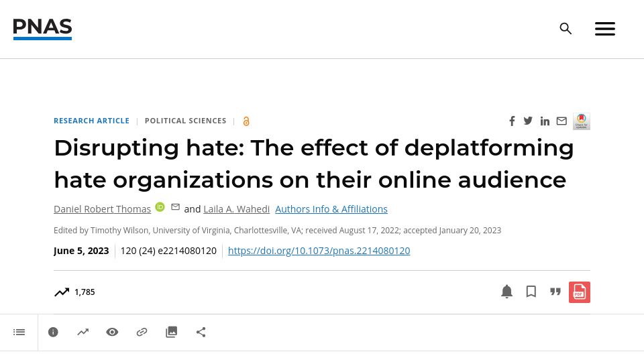Download the red PDF button
The image size is (644, 362).
tap(580, 292)
